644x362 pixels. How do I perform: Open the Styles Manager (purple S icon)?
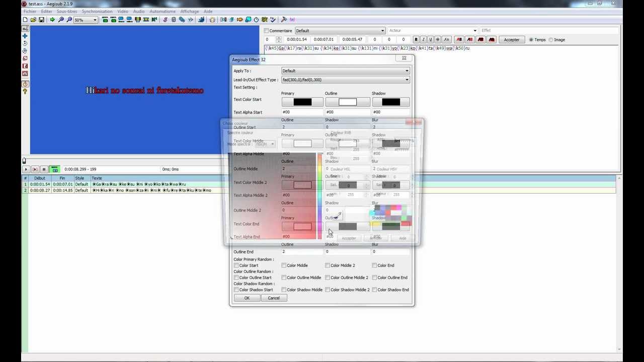(165, 20)
